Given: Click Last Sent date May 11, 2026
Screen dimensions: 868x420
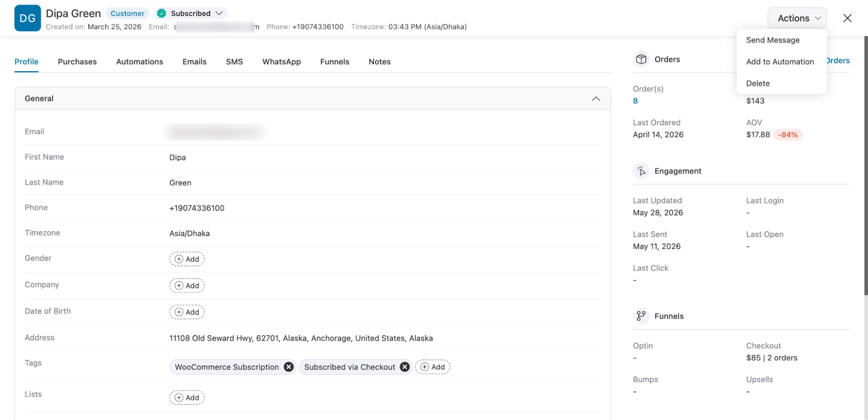Looking at the screenshot, I should pos(657,246).
